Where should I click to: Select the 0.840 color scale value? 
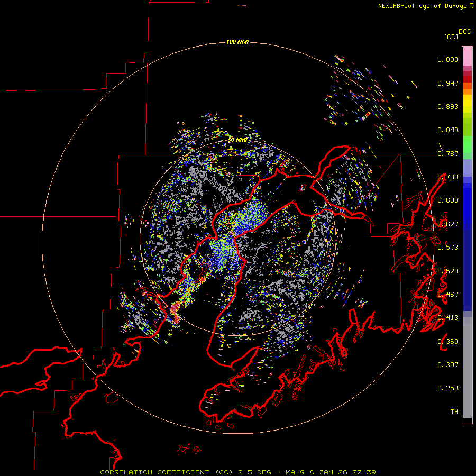pyautogui.click(x=448, y=130)
